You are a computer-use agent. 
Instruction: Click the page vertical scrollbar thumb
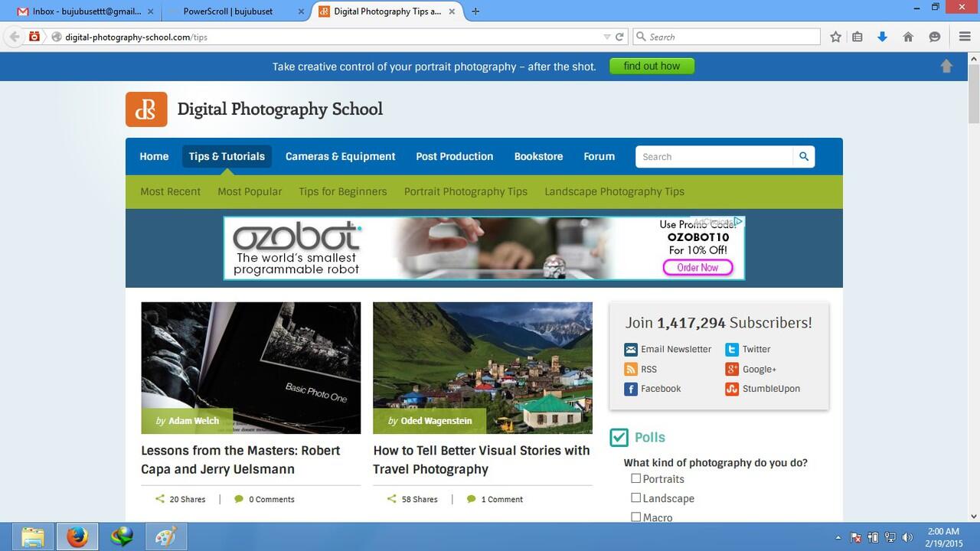click(x=974, y=93)
